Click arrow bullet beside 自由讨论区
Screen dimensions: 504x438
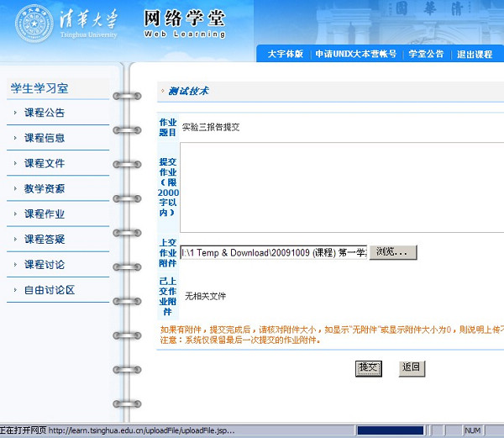click(x=15, y=290)
